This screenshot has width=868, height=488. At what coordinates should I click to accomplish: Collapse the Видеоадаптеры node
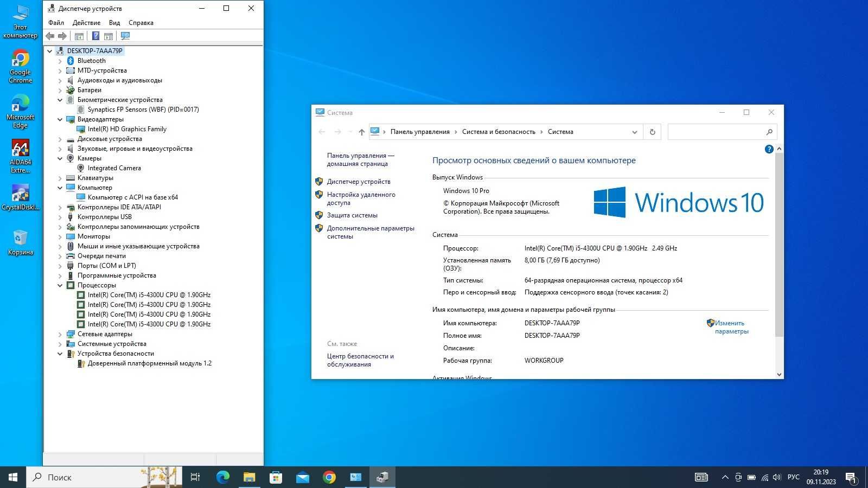[60, 119]
